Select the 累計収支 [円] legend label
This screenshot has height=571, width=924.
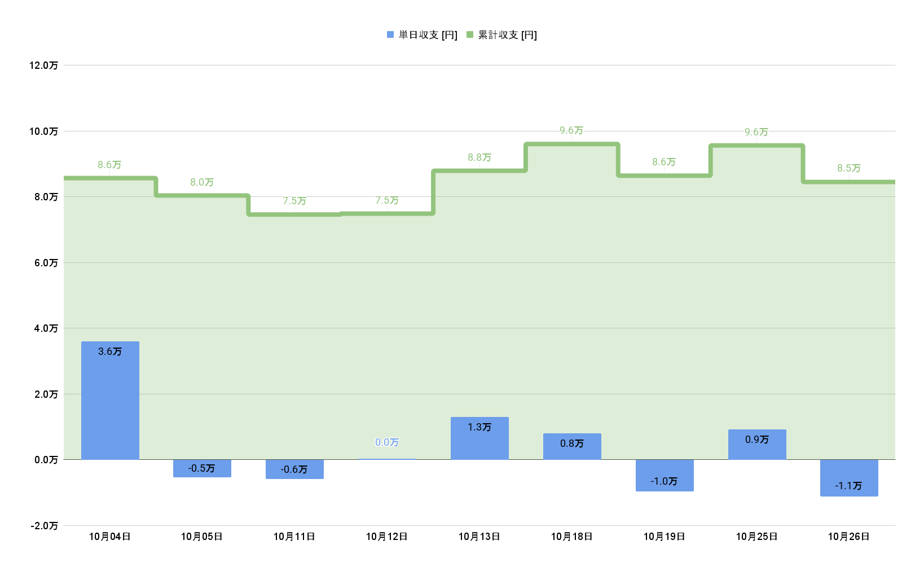click(x=507, y=35)
